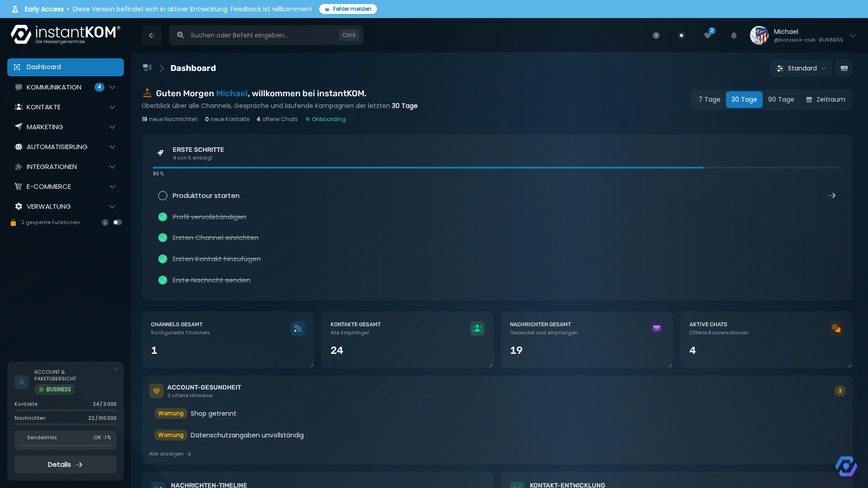Click the green Onboarding link

[325, 119]
